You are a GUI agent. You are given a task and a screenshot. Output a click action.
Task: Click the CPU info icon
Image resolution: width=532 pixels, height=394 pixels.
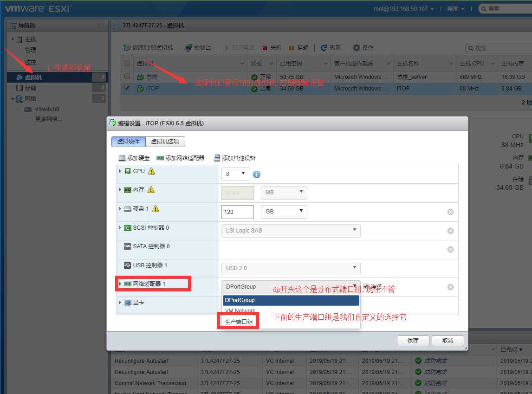point(257,174)
